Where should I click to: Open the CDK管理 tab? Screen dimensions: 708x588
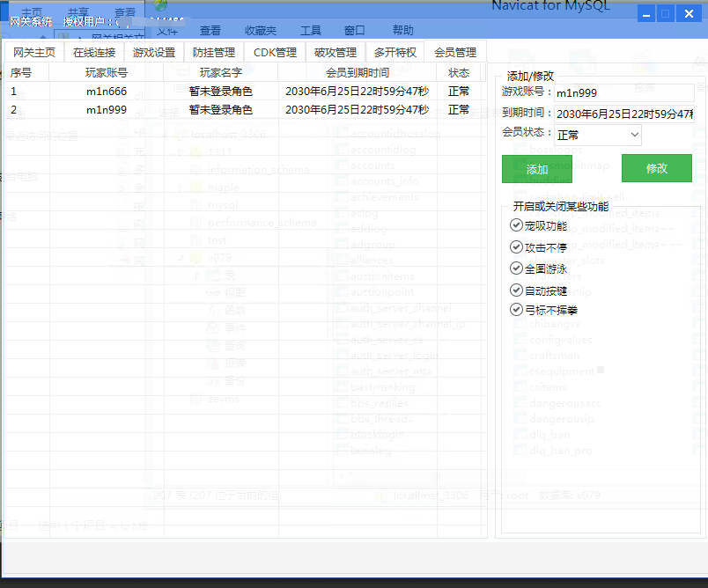tap(275, 52)
